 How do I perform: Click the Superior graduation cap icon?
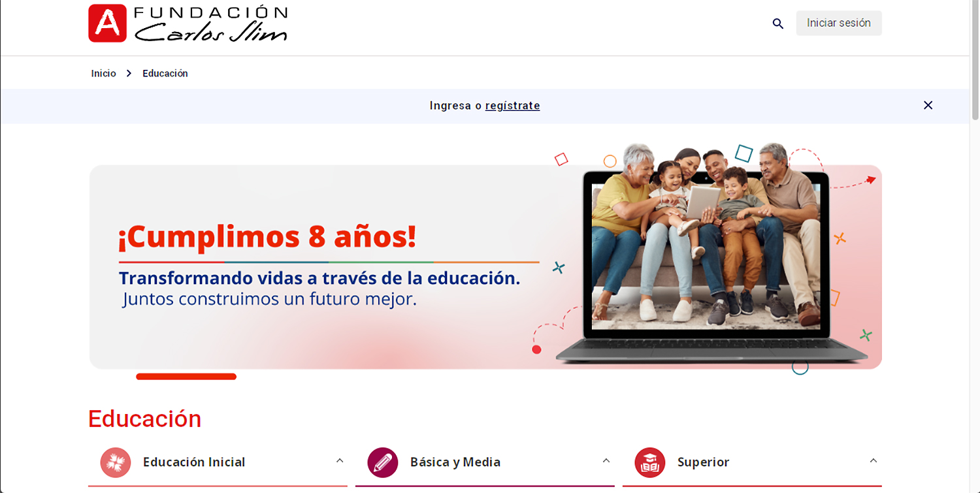point(650,462)
